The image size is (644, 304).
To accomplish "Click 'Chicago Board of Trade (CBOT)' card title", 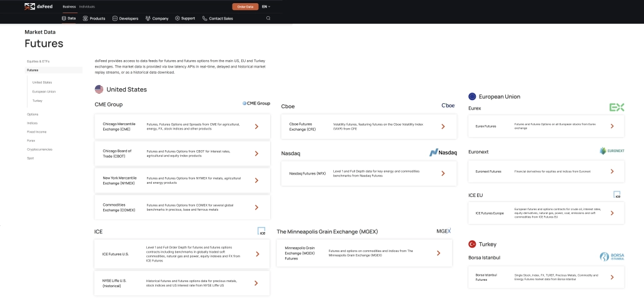I will (117, 154).
